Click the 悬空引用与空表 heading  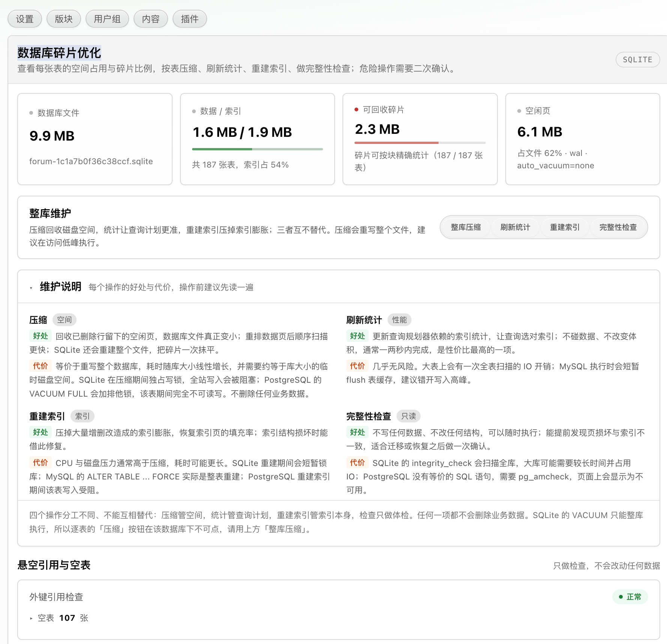[x=54, y=565]
